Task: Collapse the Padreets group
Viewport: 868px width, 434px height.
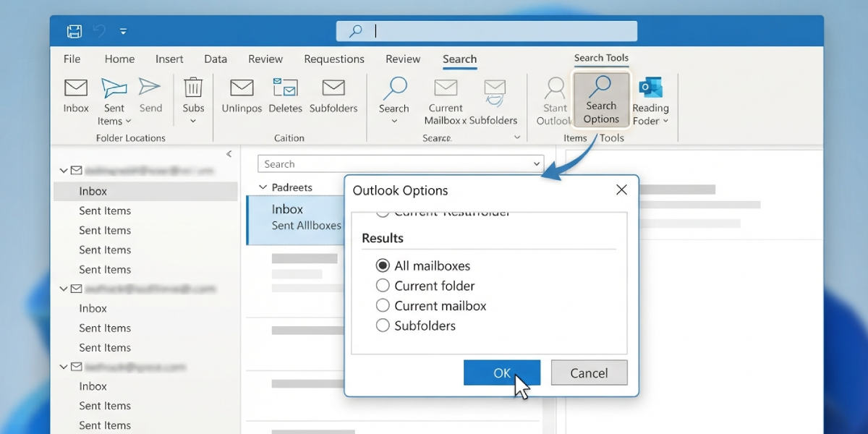Action: pos(263,187)
